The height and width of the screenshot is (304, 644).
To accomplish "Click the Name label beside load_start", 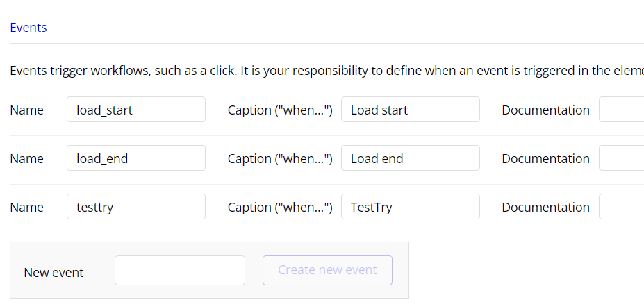I will point(26,110).
